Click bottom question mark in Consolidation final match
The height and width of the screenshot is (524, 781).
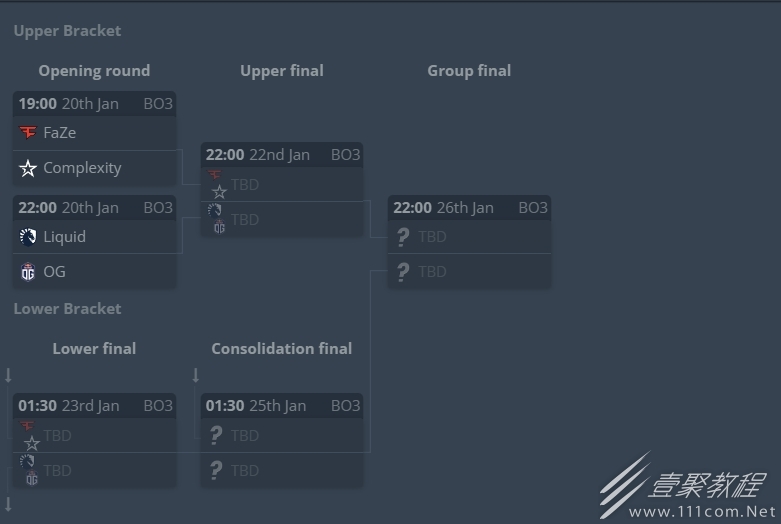tap(216, 470)
